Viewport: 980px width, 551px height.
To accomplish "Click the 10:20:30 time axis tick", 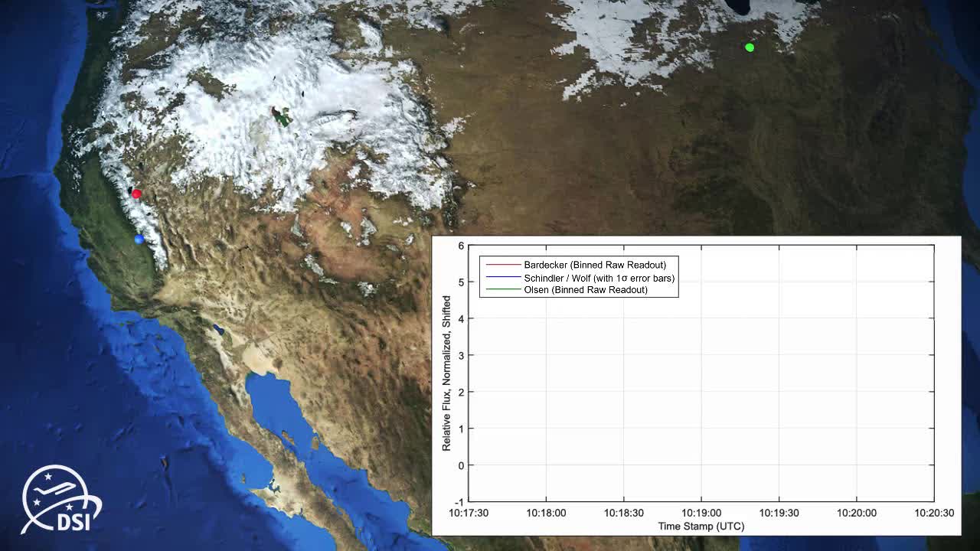I will point(934,513).
